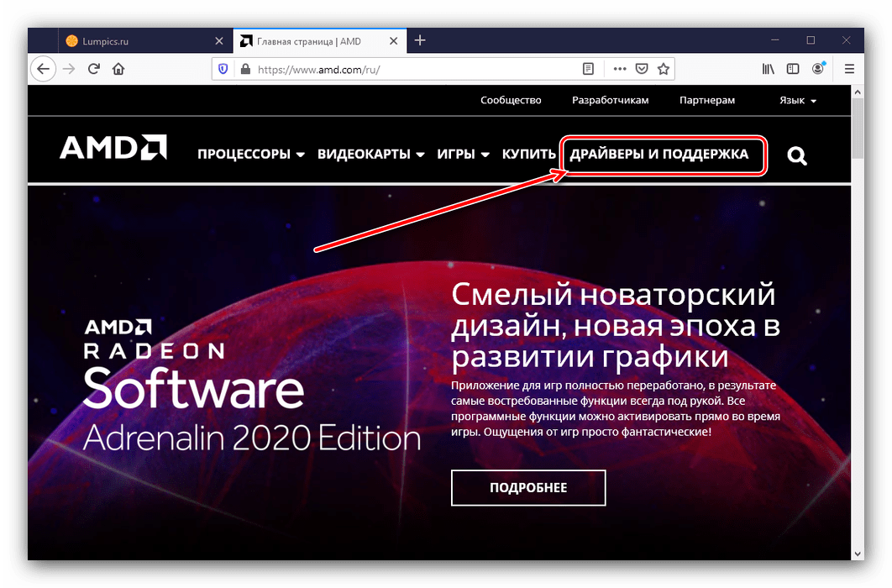This screenshot has width=892, height=588.
Task: Switch to the Lumpics.ru tab
Action: tap(134, 40)
